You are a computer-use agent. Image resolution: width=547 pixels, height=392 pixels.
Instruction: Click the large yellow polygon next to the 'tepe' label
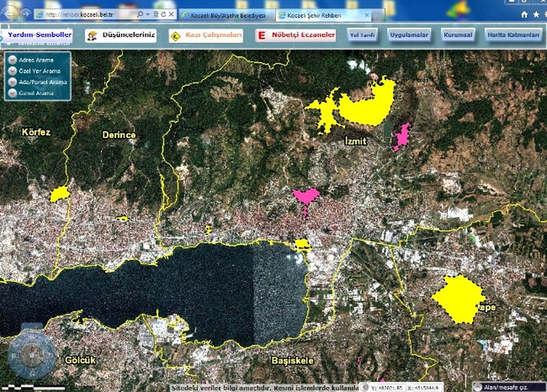(x=458, y=299)
